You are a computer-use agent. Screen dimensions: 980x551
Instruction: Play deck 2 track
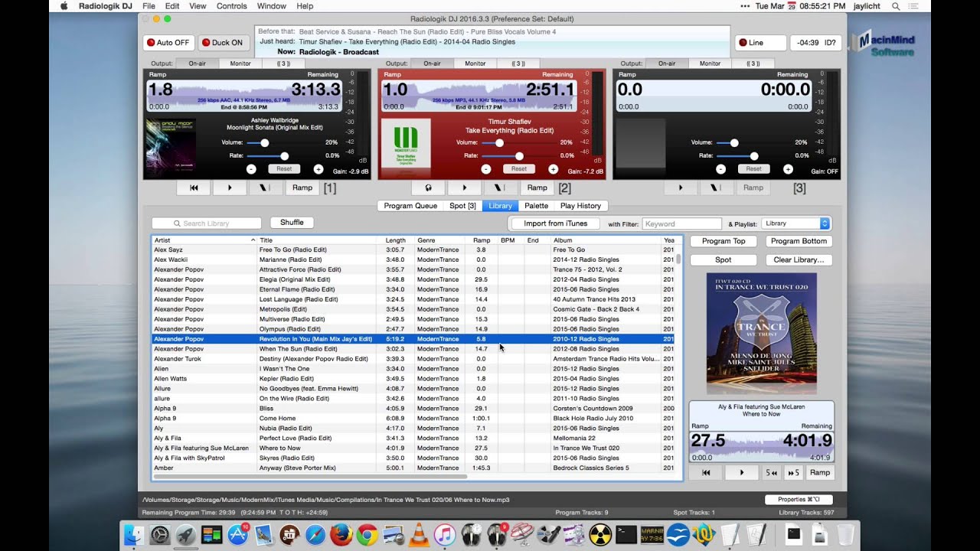[465, 187]
